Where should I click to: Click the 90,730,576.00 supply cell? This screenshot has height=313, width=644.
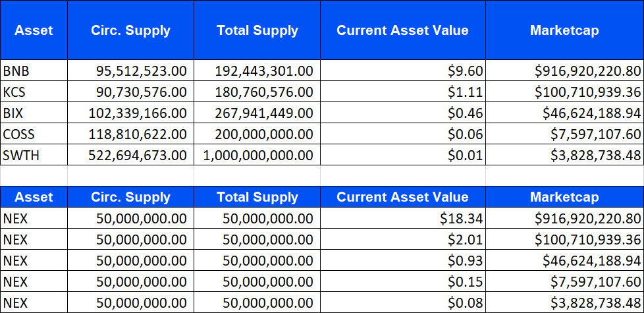pyautogui.click(x=130, y=92)
